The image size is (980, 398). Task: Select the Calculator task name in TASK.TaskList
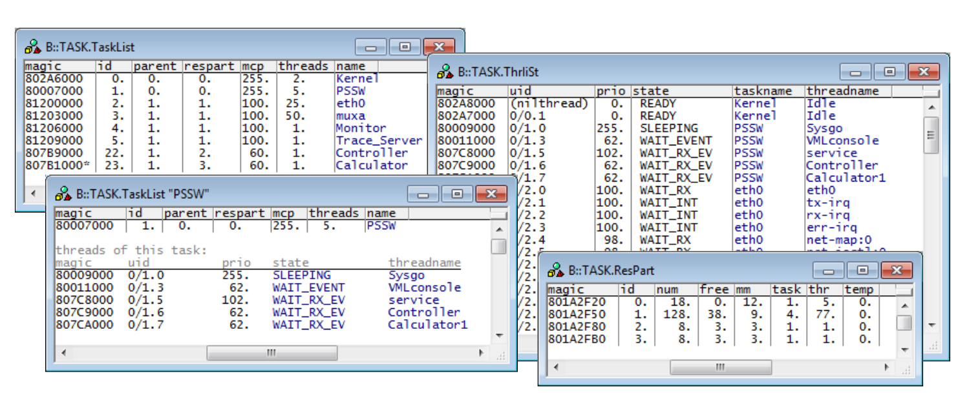[371, 165]
